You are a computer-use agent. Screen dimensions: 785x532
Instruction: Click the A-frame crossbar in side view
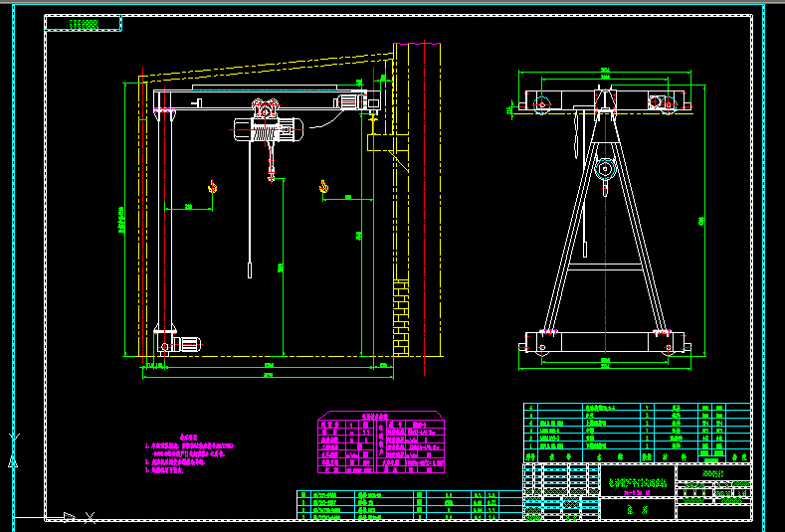coord(605,266)
